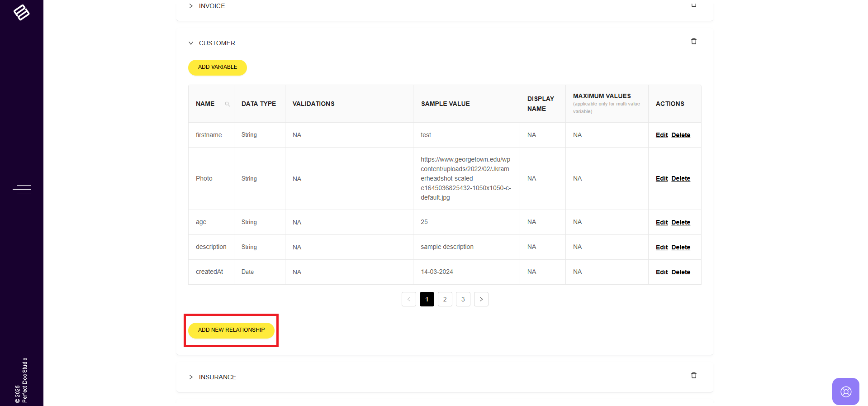868x406 pixels.
Task: Search the NAME column with magnifier icon
Action: [228, 104]
